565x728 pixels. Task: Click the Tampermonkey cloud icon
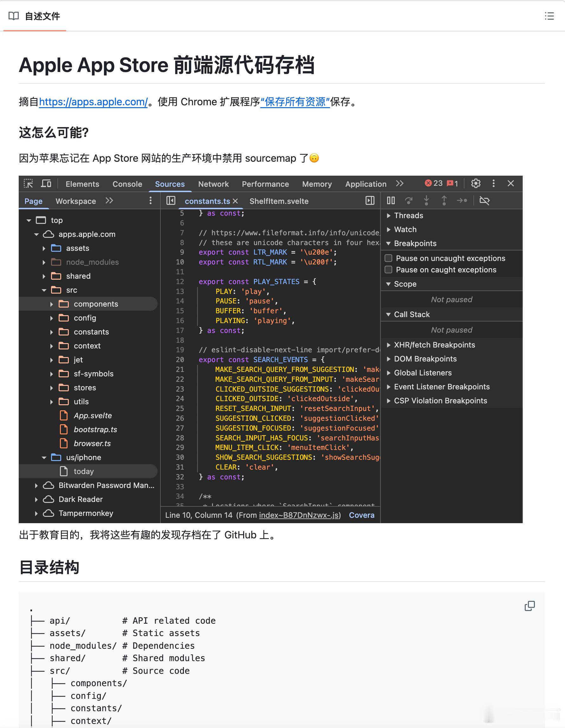pyautogui.click(x=49, y=513)
